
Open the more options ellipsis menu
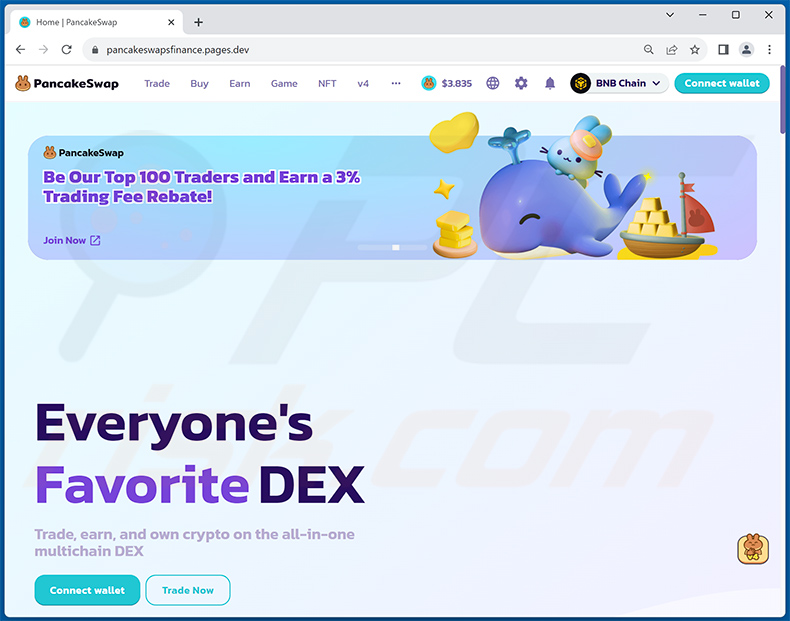pyautogui.click(x=396, y=83)
